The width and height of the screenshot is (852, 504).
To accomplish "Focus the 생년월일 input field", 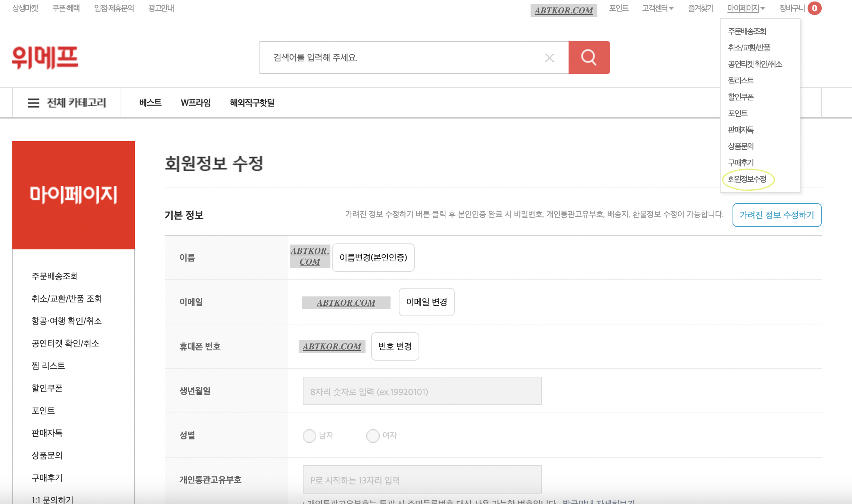I will (x=422, y=391).
